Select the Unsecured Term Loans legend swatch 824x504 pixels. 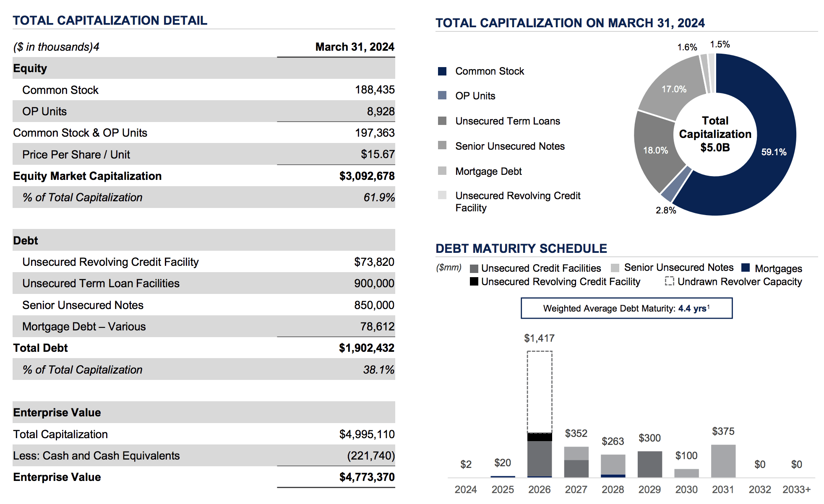tap(441, 121)
